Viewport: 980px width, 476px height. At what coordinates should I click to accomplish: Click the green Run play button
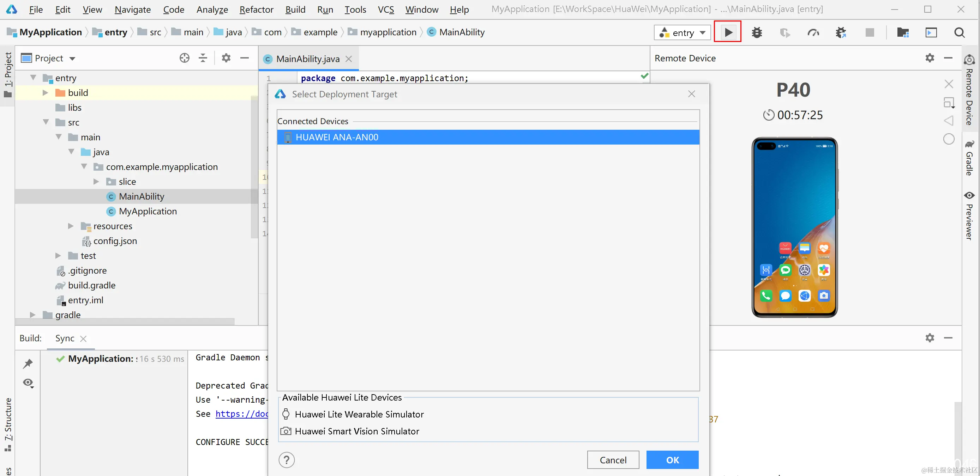pos(728,32)
